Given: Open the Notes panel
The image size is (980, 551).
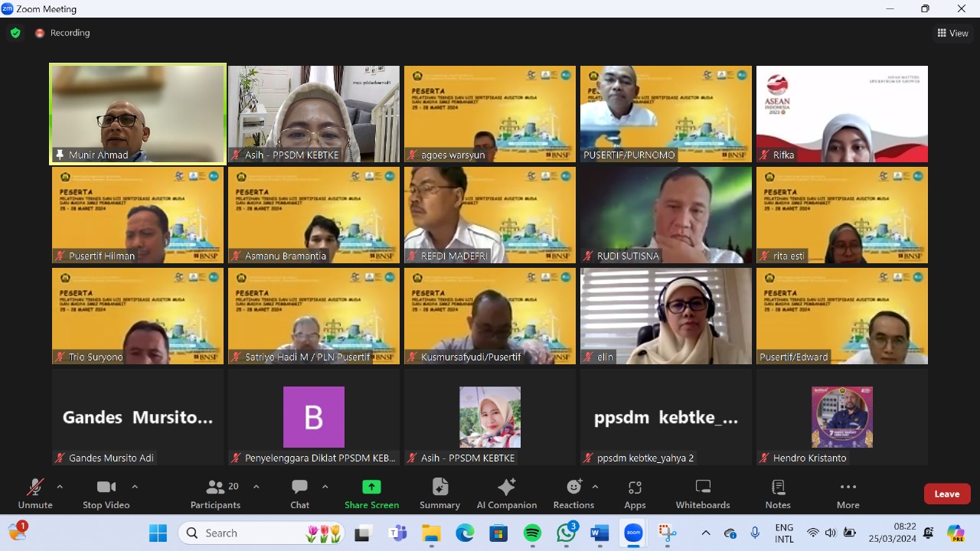Looking at the screenshot, I should coord(777,494).
